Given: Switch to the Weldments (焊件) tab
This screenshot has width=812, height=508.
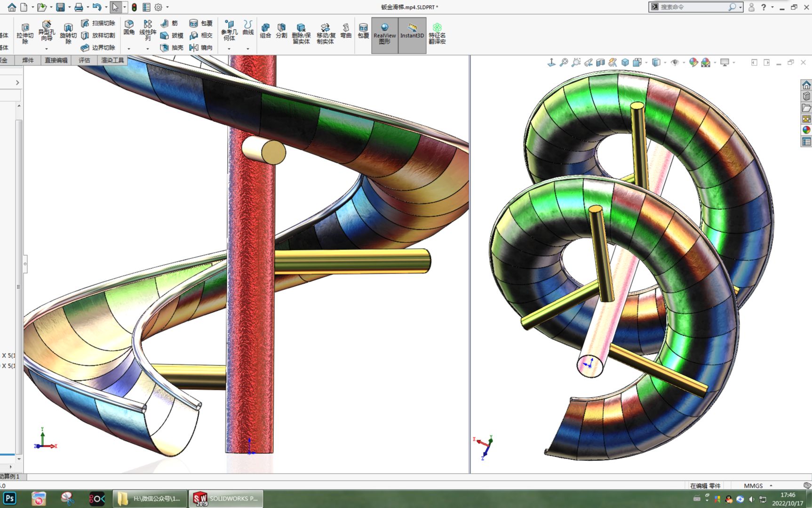Looking at the screenshot, I should click(x=28, y=60).
